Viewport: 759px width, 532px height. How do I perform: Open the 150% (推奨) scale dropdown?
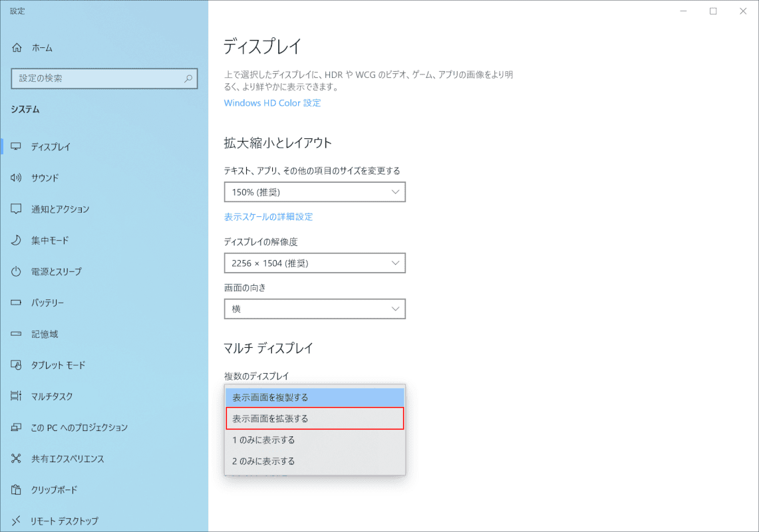(315, 192)
